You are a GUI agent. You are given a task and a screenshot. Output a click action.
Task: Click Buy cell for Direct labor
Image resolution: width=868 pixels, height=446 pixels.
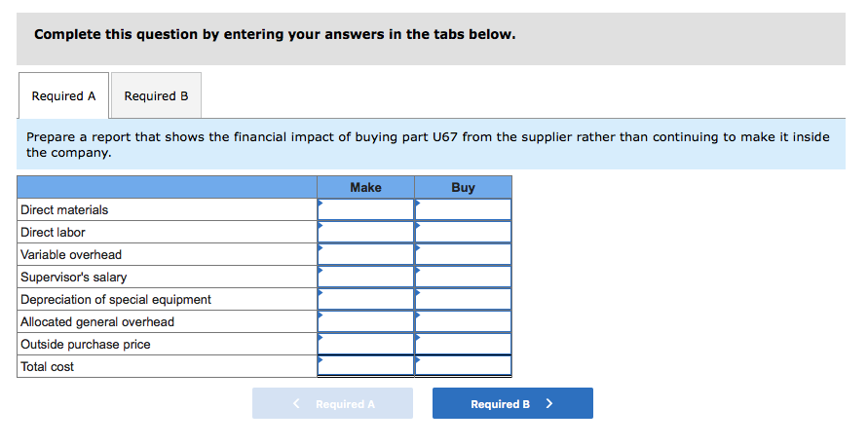click(463, 233)
